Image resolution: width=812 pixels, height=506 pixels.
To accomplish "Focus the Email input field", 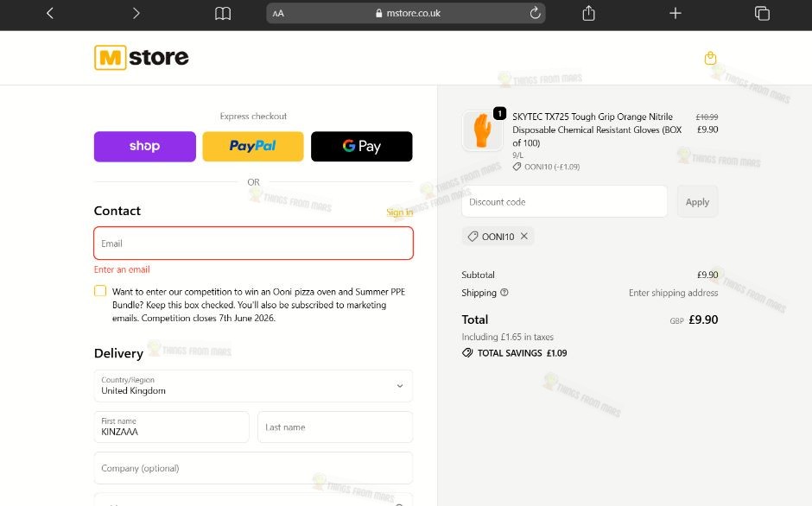I will tap(253, 243).
